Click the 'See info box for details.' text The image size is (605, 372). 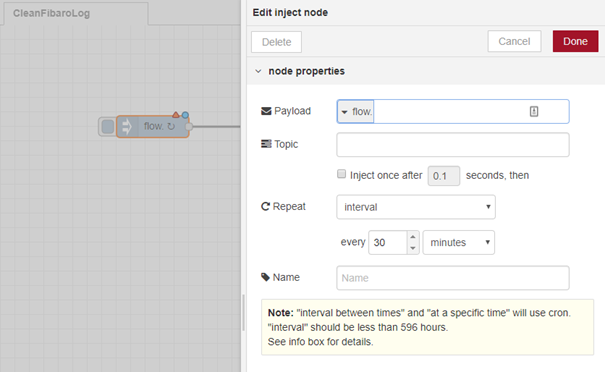(x=320, y=342)
